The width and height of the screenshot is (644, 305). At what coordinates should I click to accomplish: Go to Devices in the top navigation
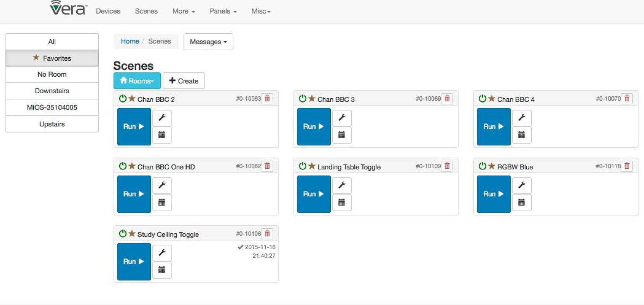click(108, 11)
